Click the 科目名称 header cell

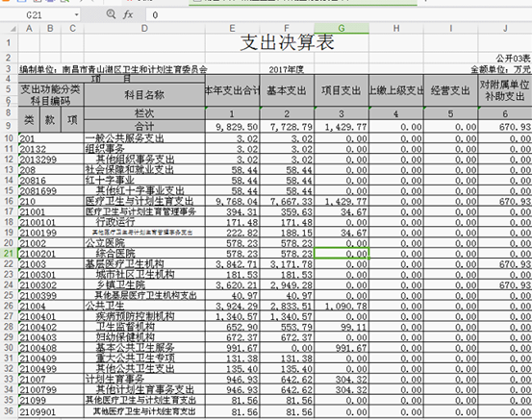click(x=144, y=94)
